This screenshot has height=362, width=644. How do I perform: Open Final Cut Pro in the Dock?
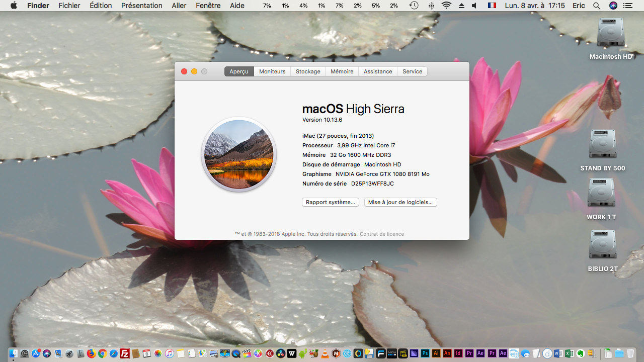247,353
